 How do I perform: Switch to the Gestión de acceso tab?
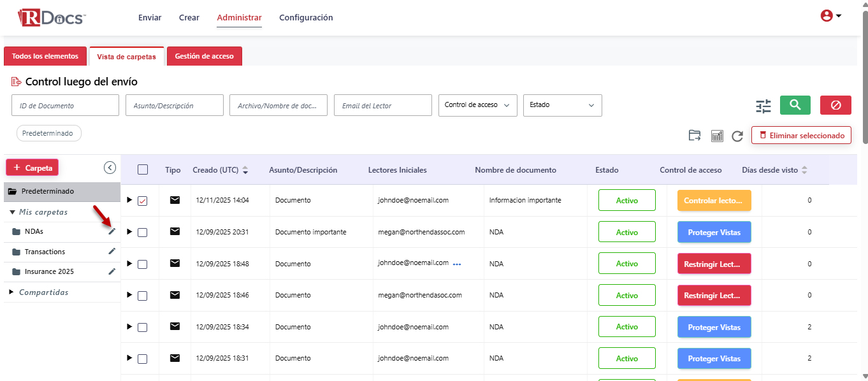[204, 56]
